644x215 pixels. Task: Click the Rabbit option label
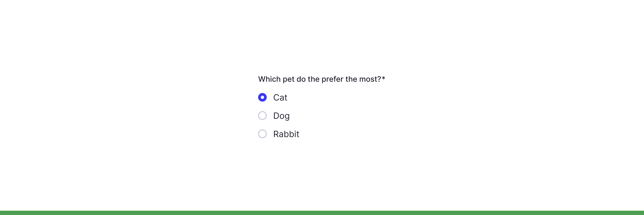tap(286, 134)
